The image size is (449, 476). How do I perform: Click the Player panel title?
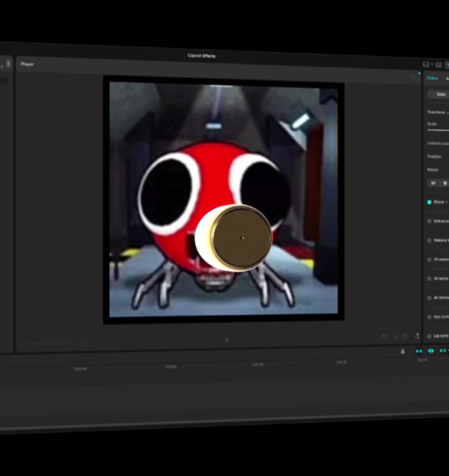click(27, 64)
